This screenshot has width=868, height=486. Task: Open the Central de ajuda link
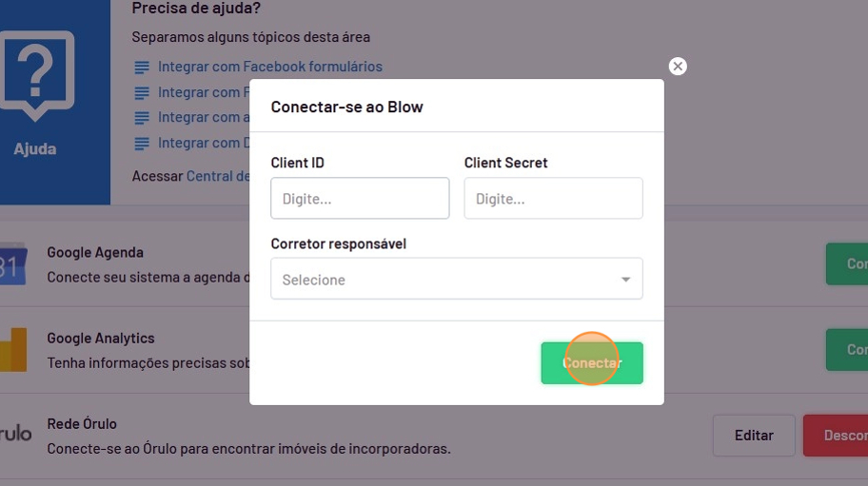point(218,176)
